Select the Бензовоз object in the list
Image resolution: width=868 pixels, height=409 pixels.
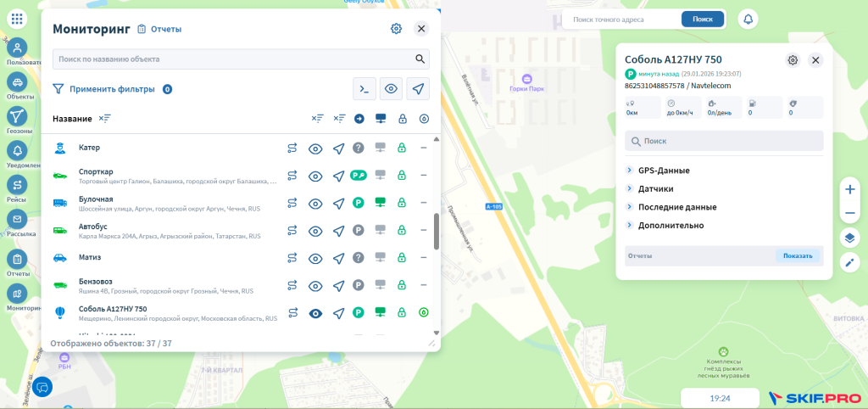pos(96,281)
